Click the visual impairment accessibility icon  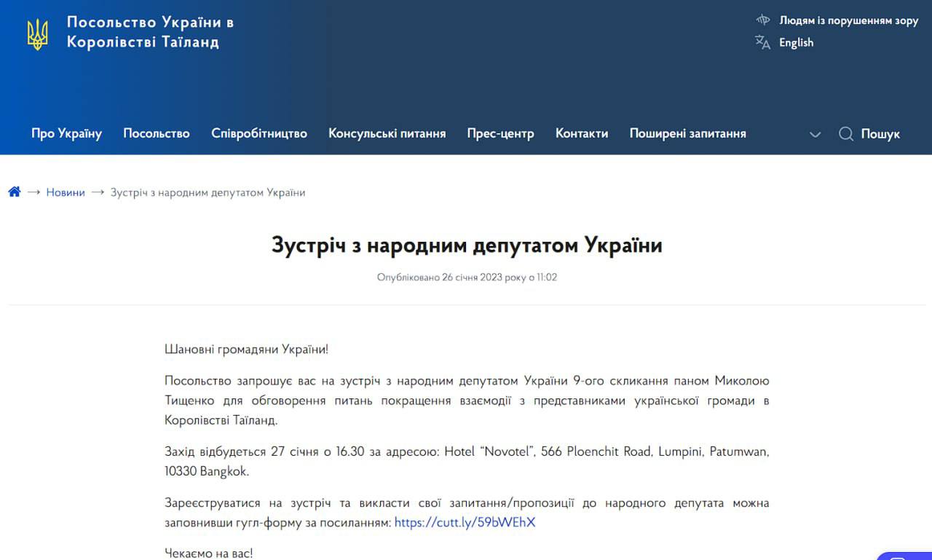click(762, 20)
